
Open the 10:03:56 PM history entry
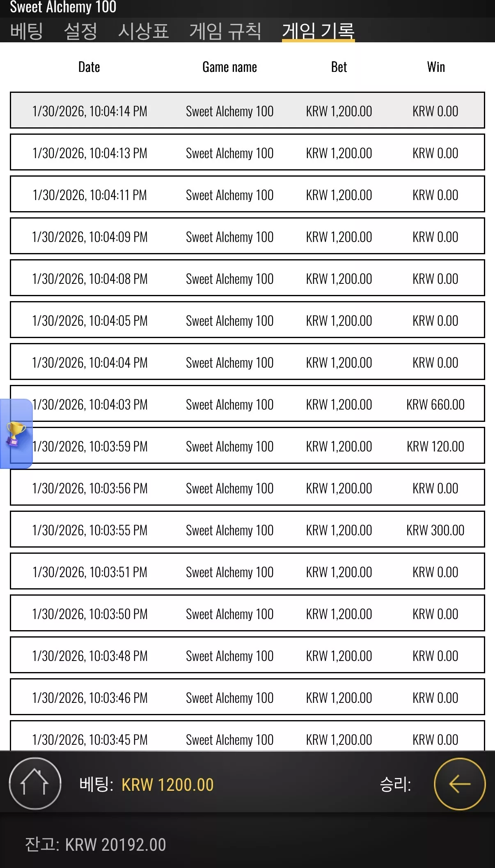point(247,487)
